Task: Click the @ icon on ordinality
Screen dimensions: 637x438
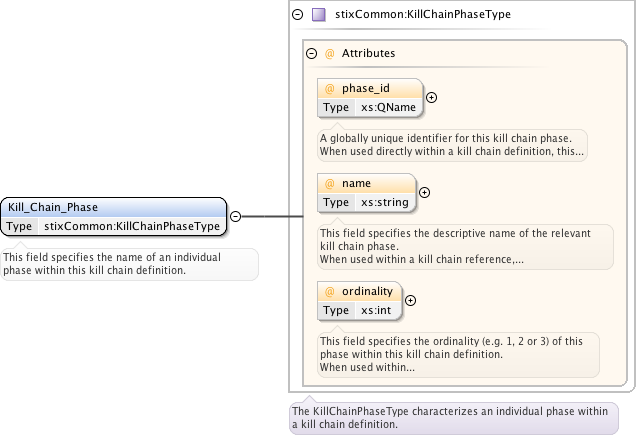Action: (x=329, y=292)
